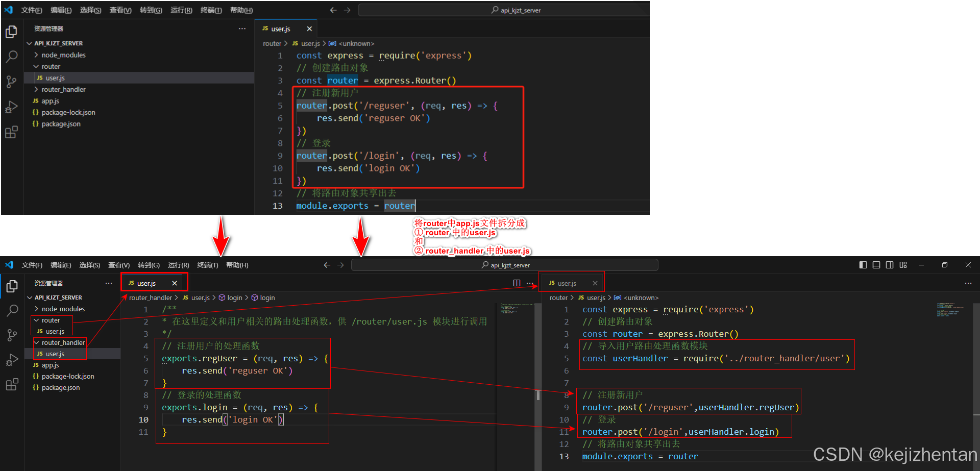
Task: Open explorer more actions ellipsis in upper window
Action: tap(242, 29)
